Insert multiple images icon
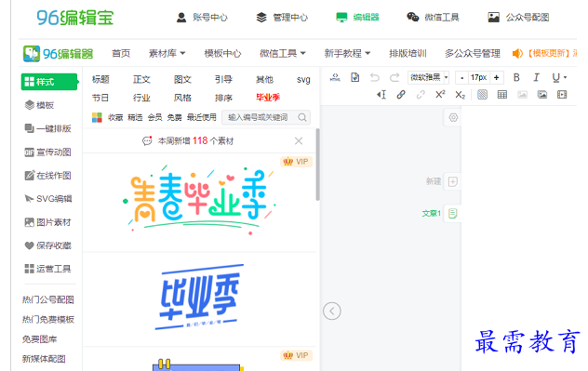This screenshot has height=371, width=588. (542, 95)
